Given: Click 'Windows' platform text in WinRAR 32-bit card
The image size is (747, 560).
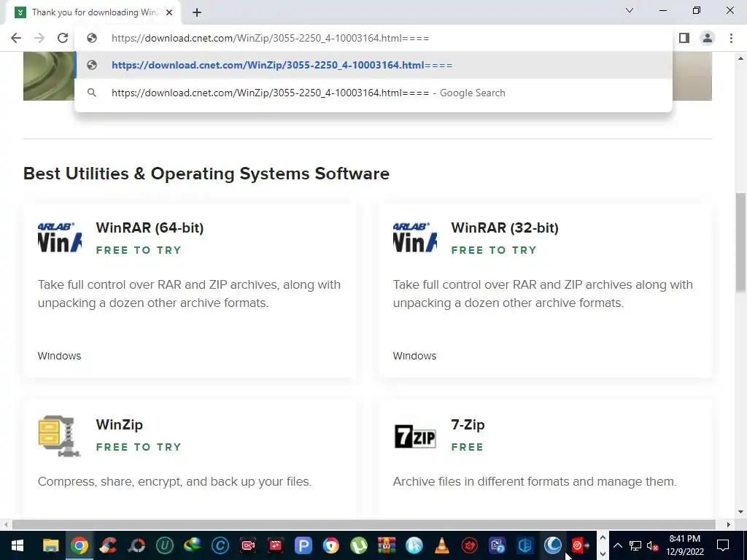Looking at the screenshot, I should coord(414,356).
